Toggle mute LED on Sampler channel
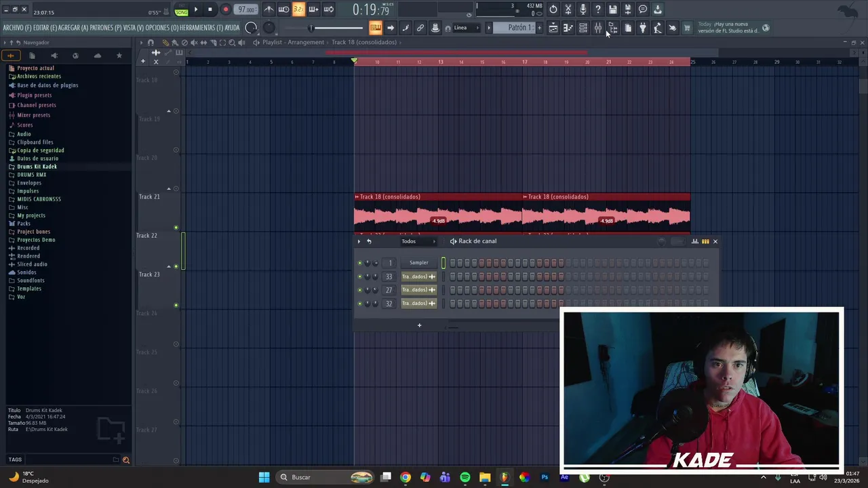Viewport: 868px width, 488px height. pyautogui.click(x=359, y=263)
